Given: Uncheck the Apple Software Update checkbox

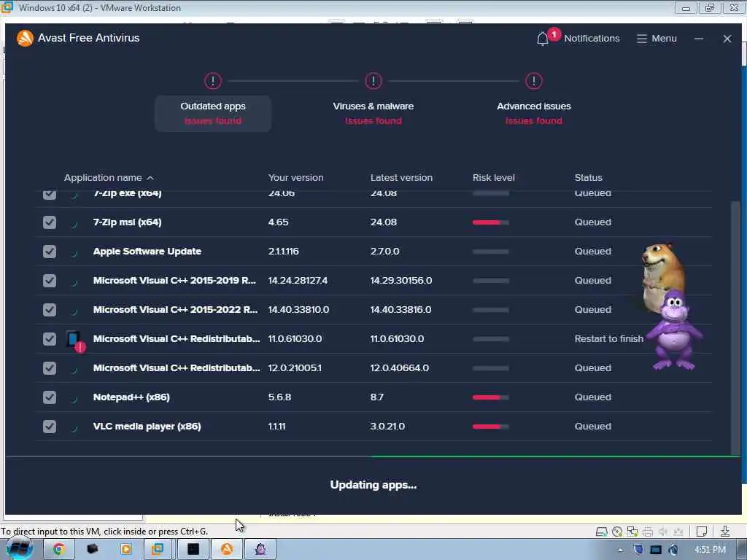Looking at the screenshot, I should coord(50,252).
